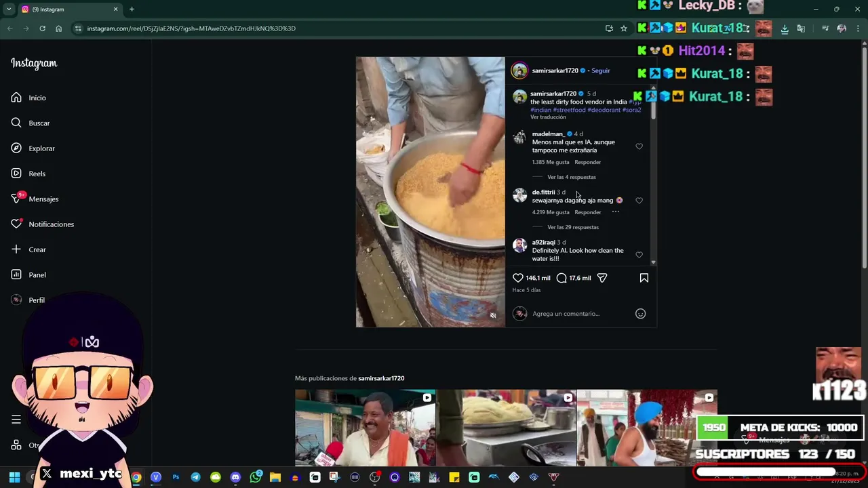
Task: Open the hamburger menu in Instagram sidebar
Action: tap(16, 420)
